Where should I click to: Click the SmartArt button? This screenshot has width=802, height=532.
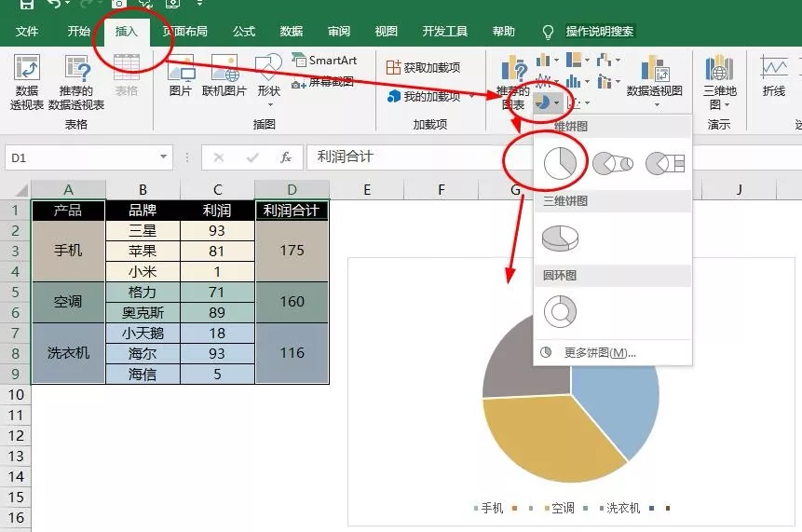tap(324, 61)
